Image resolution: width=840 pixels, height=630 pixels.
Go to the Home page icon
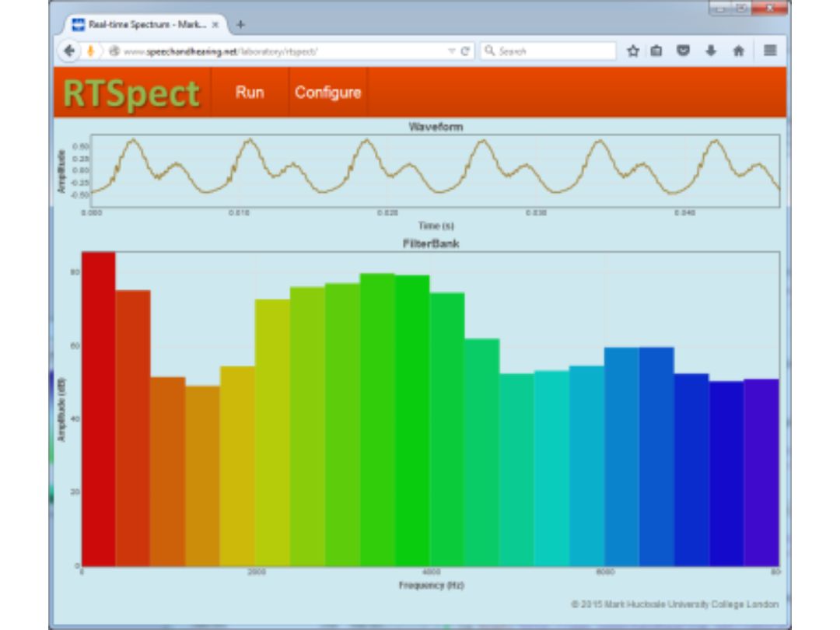point(739,51)
